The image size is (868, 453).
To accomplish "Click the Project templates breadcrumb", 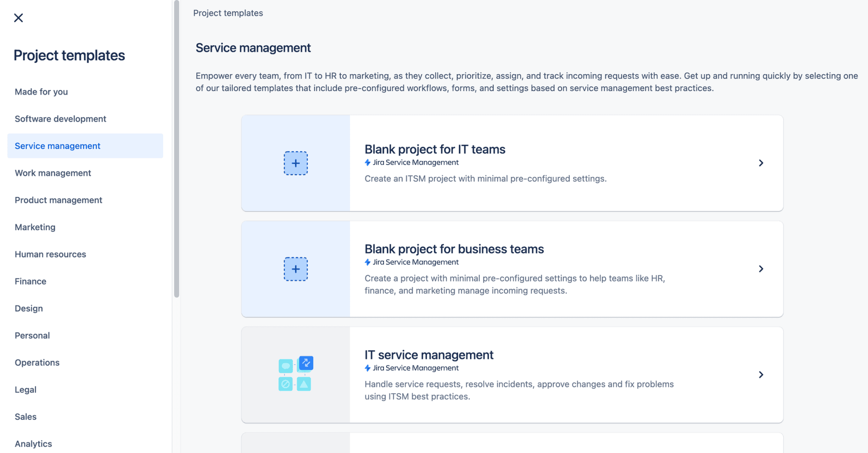I will click(228, 13).
